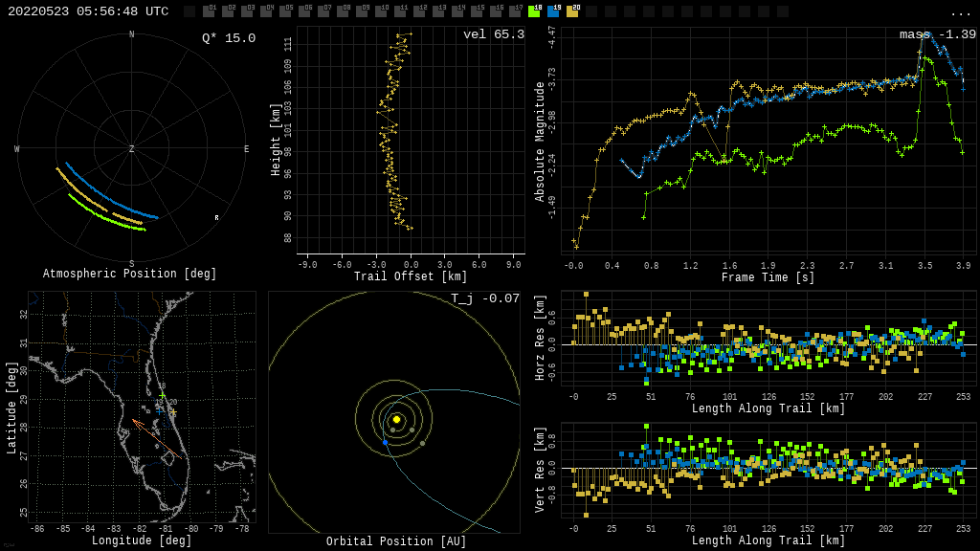Image resolution: width=980 pixels, height=551 pixels.
Task: Click the timestamp 20220523 05:56:48 UTC
Action: click(88, 11)
